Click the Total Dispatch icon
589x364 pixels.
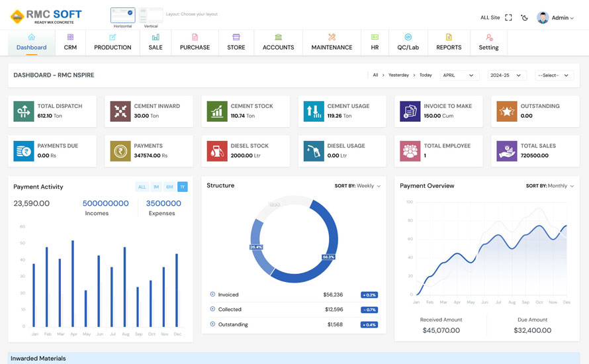(24, 111)
